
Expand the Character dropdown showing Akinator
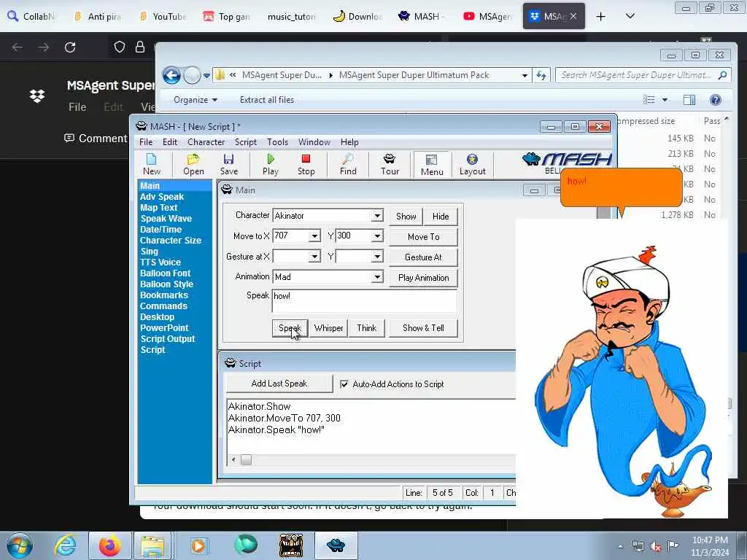coord(377,216)
